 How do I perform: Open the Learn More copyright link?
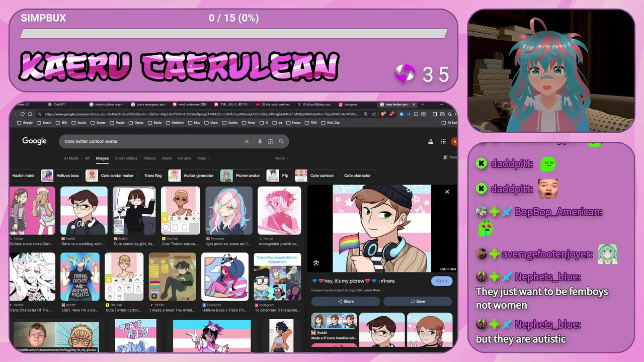pos(372,290)
